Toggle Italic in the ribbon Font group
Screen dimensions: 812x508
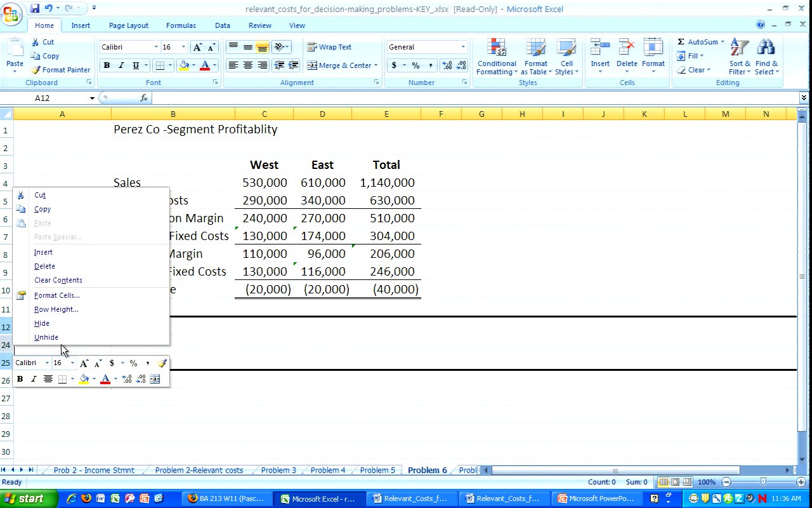[121, 65]
